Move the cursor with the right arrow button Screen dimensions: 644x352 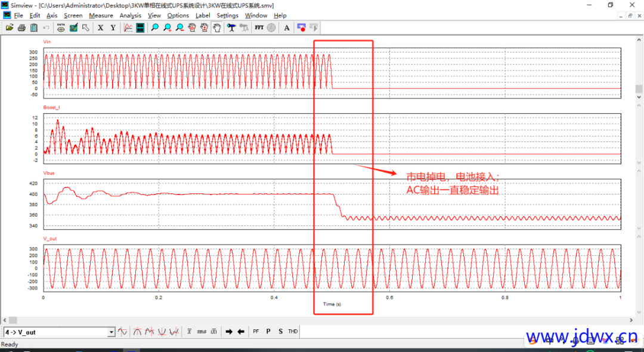229,332
